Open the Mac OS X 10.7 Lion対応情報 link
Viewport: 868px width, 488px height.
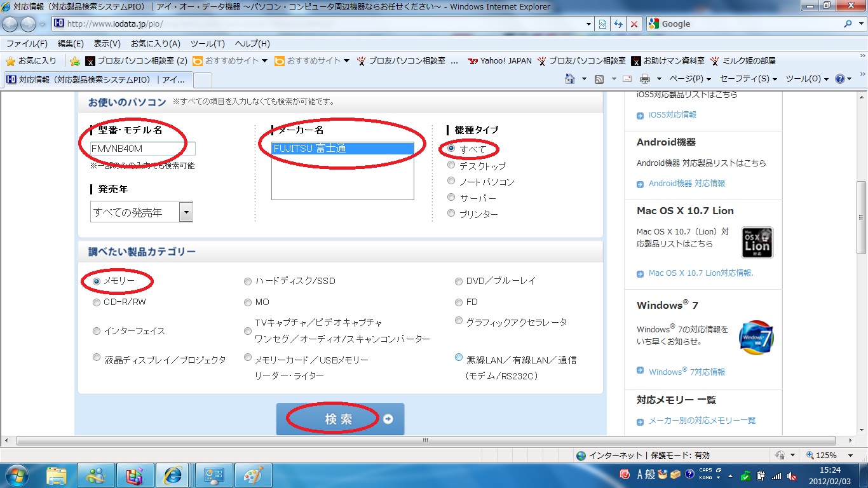pyautogui.click(x=701, y=273)
